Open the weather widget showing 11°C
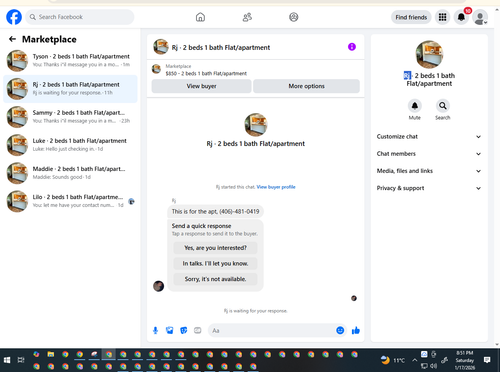The width and height of the screenshot is (500, 372). [x=393, y=360]
